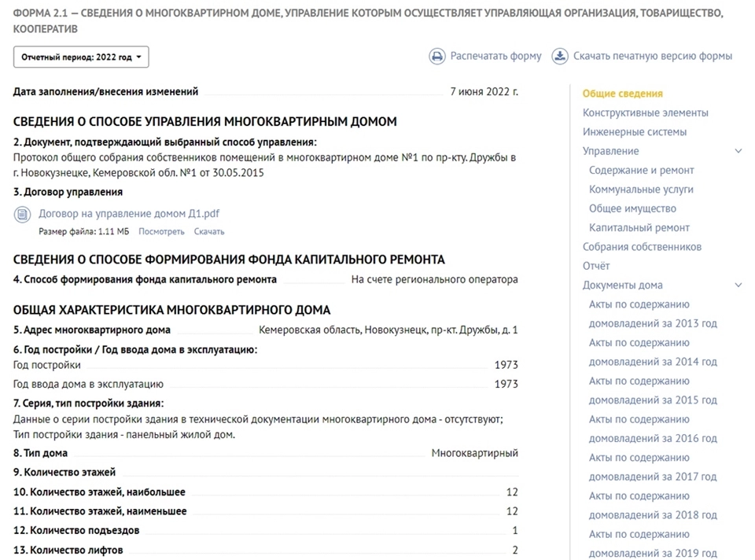Click Распечатать форму text link
The image size is (755, 560).
coord(495,56)
